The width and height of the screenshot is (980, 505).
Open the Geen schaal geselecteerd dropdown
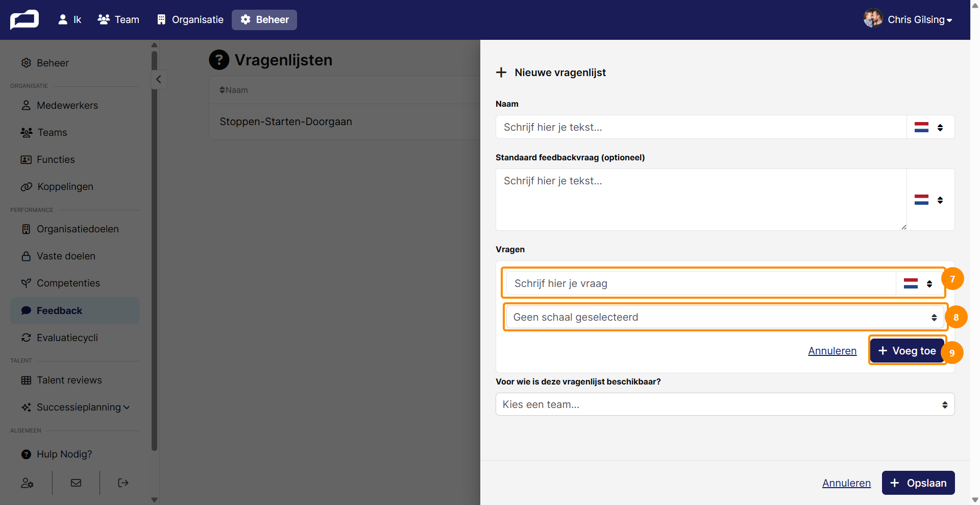(725, 317)
